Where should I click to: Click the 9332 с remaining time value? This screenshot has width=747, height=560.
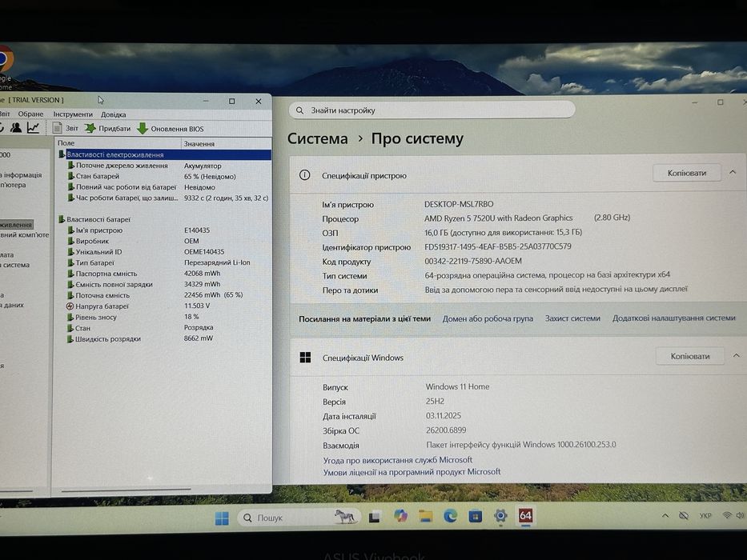[x=226, y=198]
